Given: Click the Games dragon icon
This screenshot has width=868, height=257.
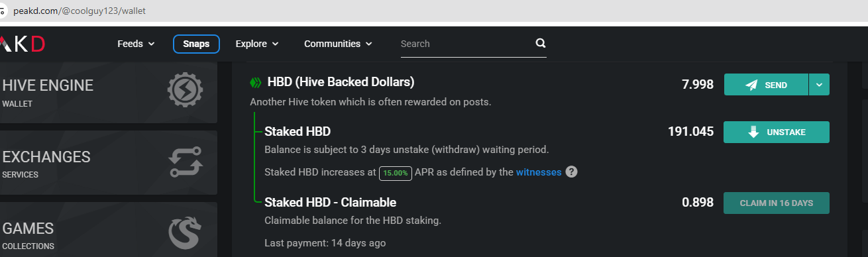Looking at the screenshot, I should [186, 232].
